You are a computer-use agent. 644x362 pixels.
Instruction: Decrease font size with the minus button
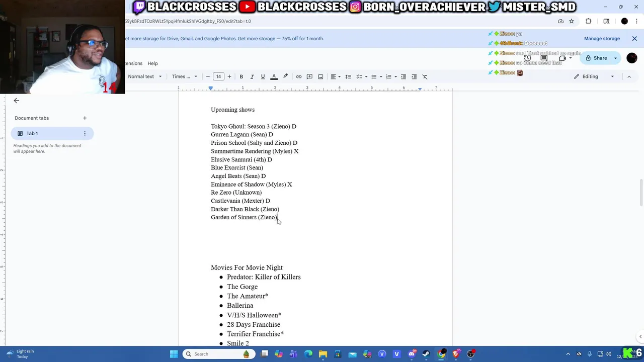coord(208,76)
